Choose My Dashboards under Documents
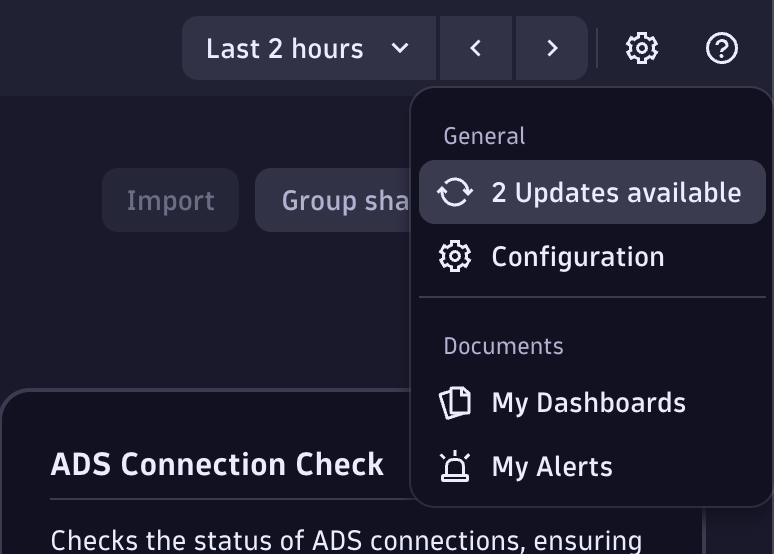This screenshot has height=554, width=774. point(588,403)
